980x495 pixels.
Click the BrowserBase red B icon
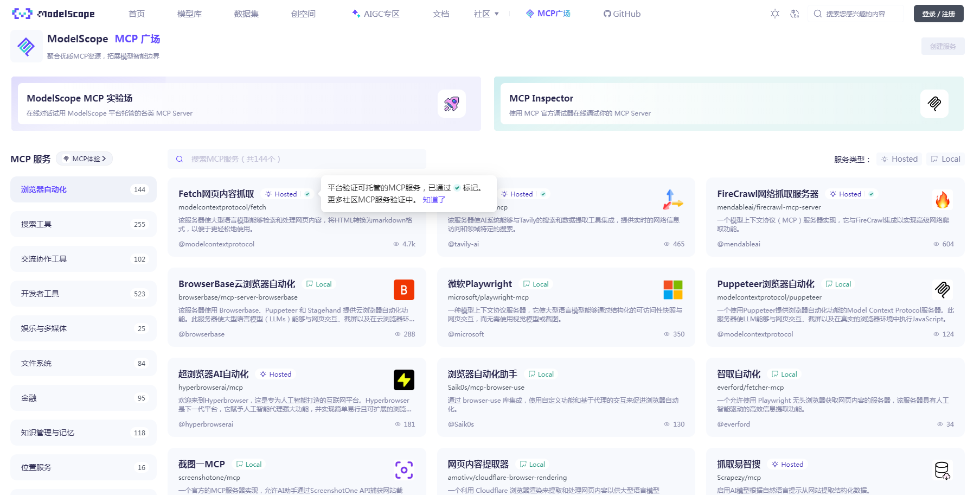[403, 290]
